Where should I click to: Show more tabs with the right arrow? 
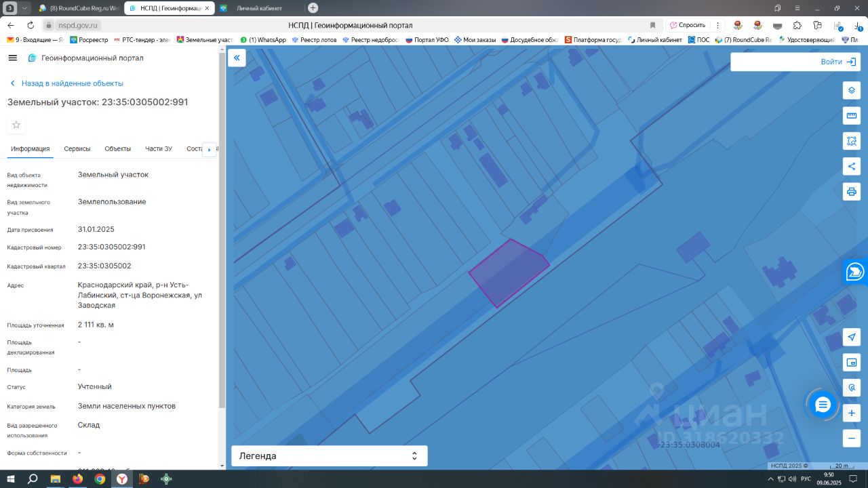coord(210,150)
